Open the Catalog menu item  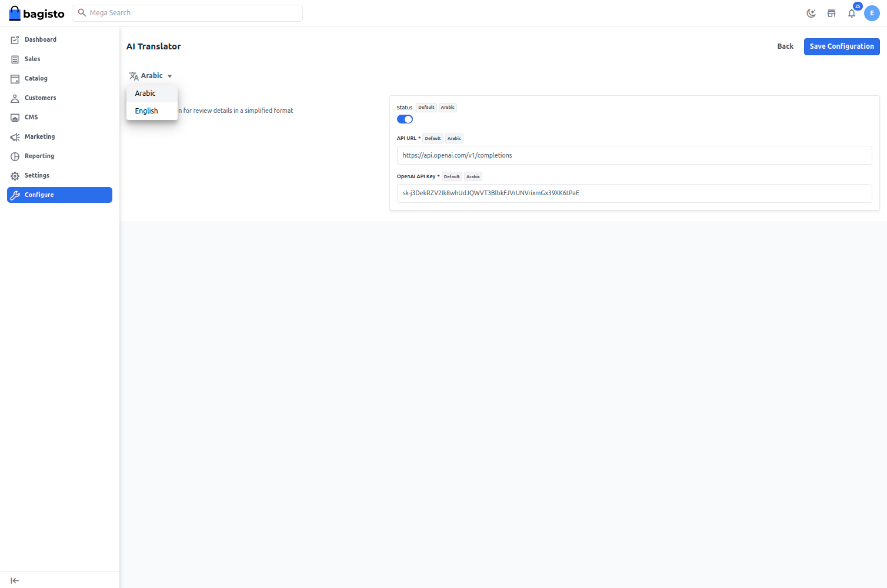click(x=59, y=79)
